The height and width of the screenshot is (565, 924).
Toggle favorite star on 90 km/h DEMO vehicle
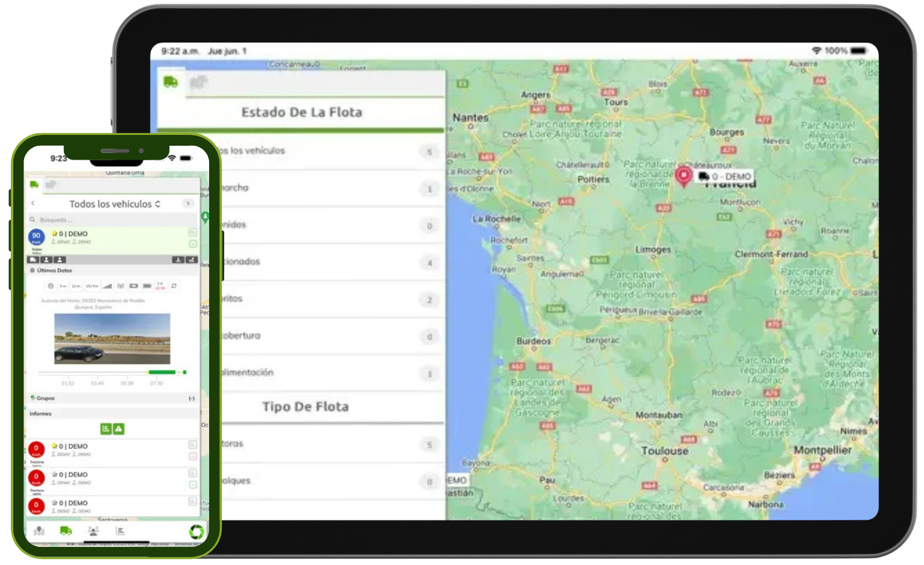[x=54, y=234]
